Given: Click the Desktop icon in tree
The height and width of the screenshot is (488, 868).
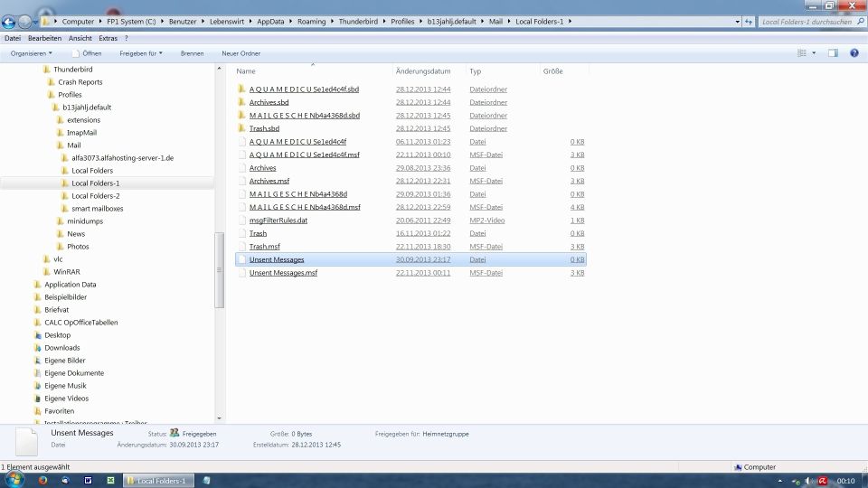Looking at the screenshot, I should (38, 334).
